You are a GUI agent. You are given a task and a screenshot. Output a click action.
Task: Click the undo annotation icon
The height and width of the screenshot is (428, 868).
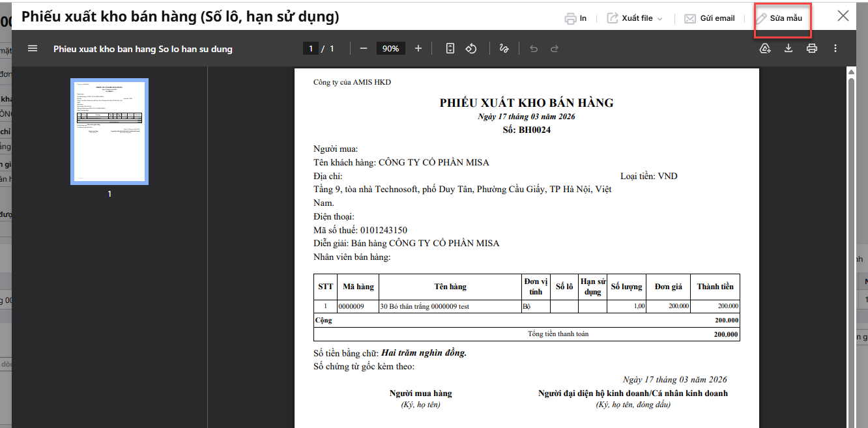534,49
